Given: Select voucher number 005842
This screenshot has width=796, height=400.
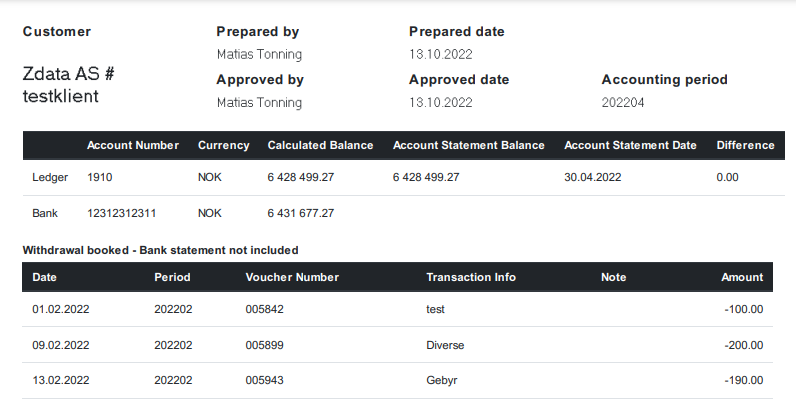Looking at the screenshot, I should click(x=264, y=309).
